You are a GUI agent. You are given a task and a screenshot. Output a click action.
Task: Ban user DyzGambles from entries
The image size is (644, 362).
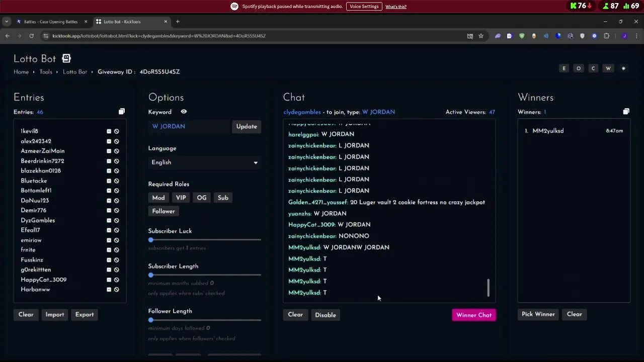click(116, 220)
